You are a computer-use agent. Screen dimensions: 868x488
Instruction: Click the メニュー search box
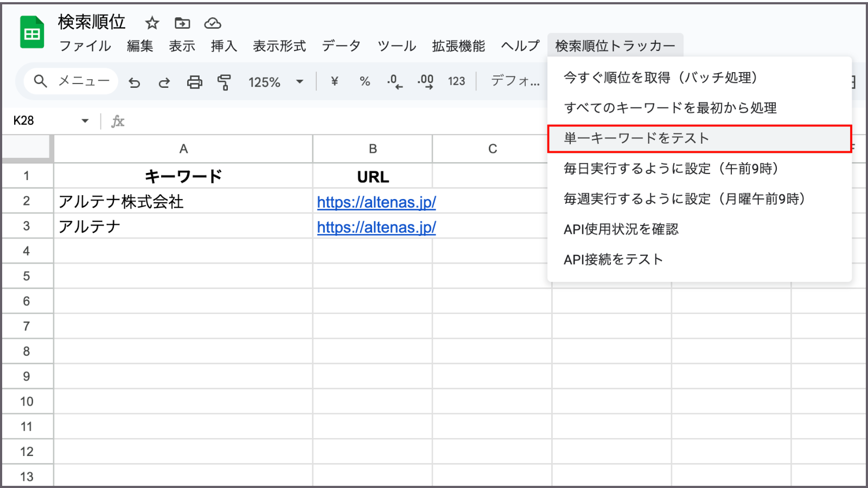tap(71, 81)
